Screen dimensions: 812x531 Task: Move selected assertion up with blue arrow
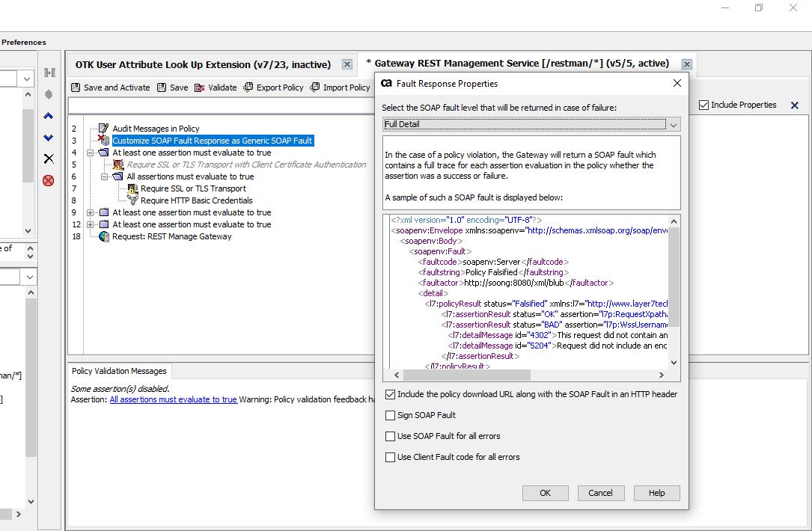click(x=48, y=116)
